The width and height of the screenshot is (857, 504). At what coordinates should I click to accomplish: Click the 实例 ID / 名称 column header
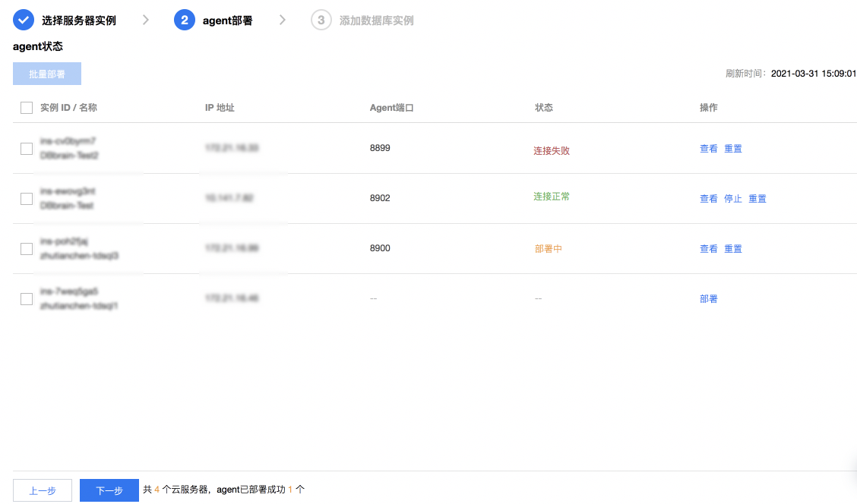point(68,108)
